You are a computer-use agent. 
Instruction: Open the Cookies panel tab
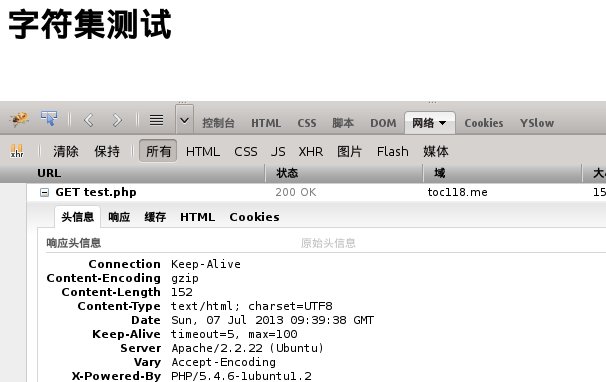pos(483,123)
